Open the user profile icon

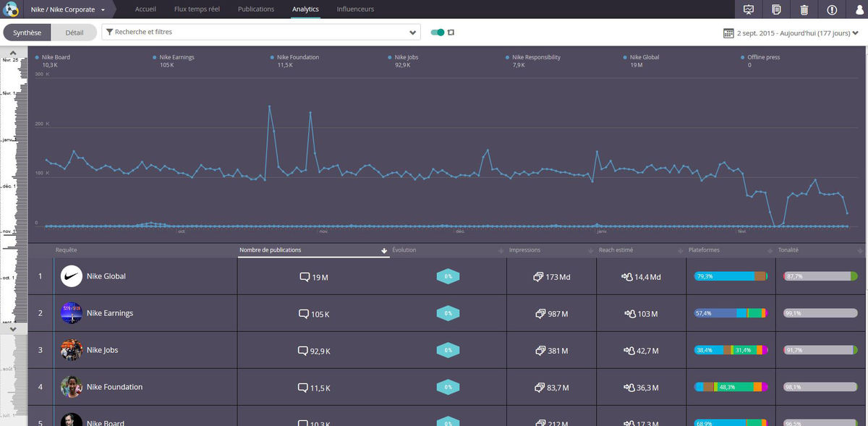[859, 9]
